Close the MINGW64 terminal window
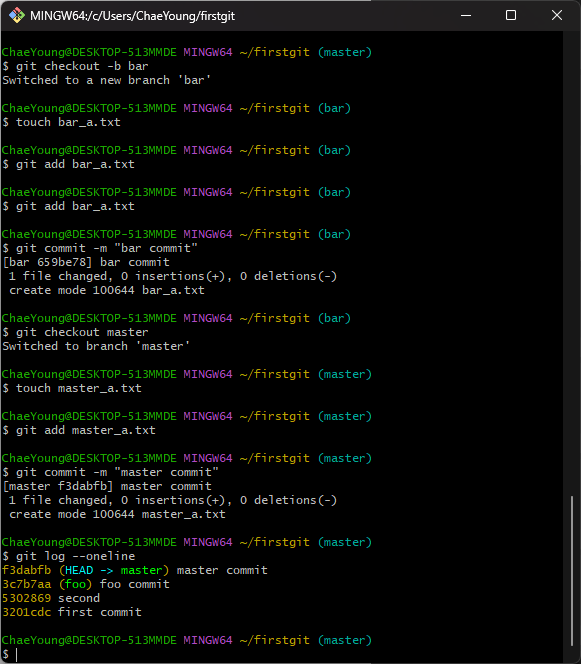Screen dimensions: 581x664 coord(556,16)
